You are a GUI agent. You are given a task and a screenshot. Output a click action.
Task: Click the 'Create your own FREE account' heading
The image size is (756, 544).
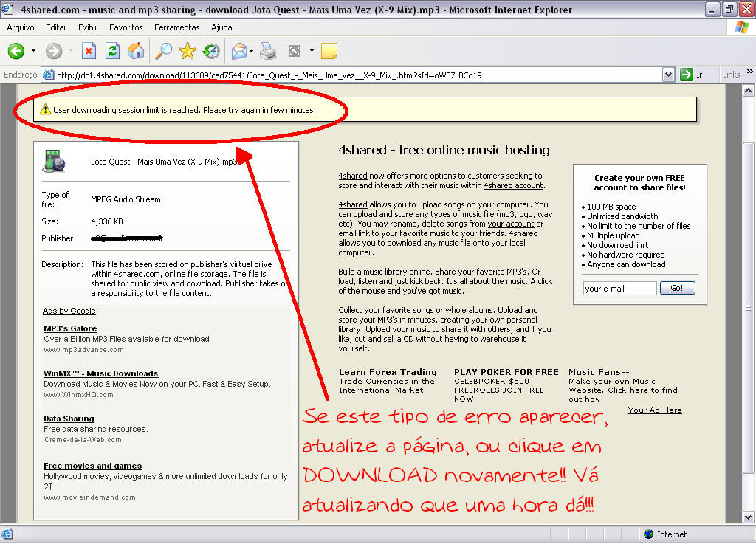639,182
